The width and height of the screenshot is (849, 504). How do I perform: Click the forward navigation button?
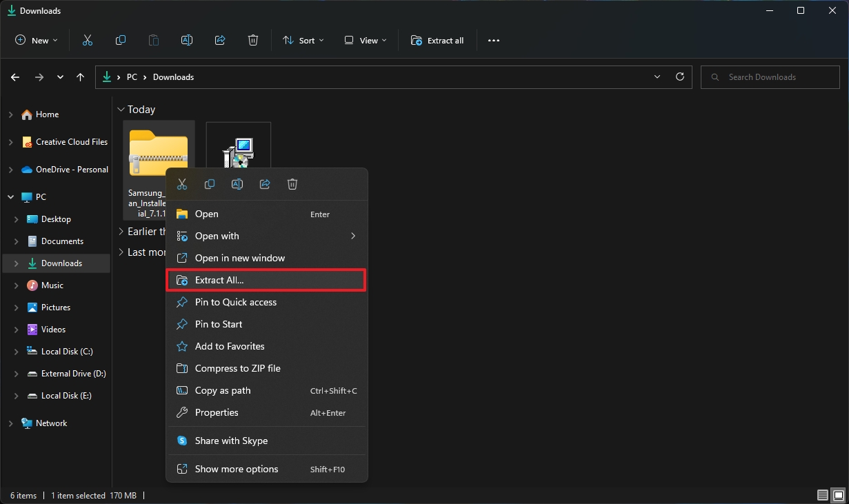coord(39,77)
